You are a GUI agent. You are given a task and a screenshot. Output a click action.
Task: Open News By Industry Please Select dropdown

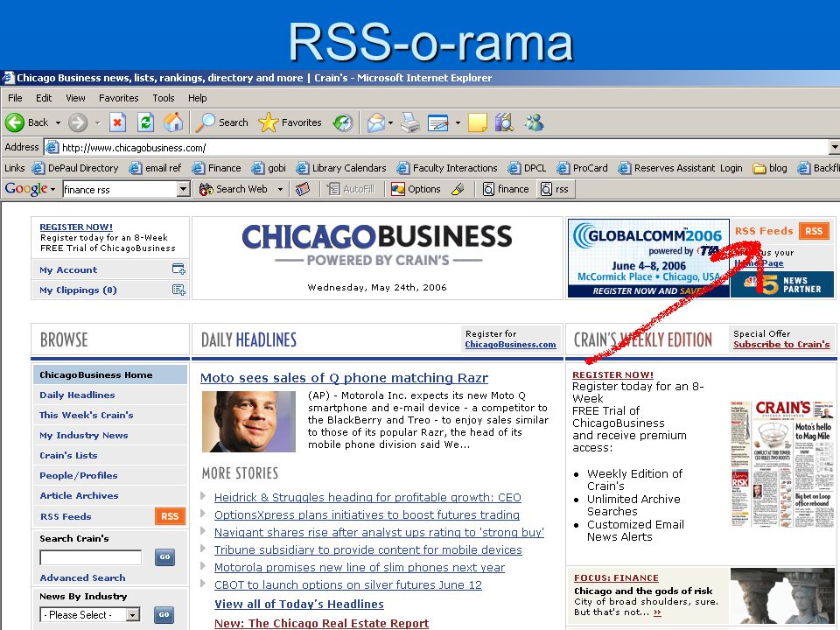pos(90,614)
